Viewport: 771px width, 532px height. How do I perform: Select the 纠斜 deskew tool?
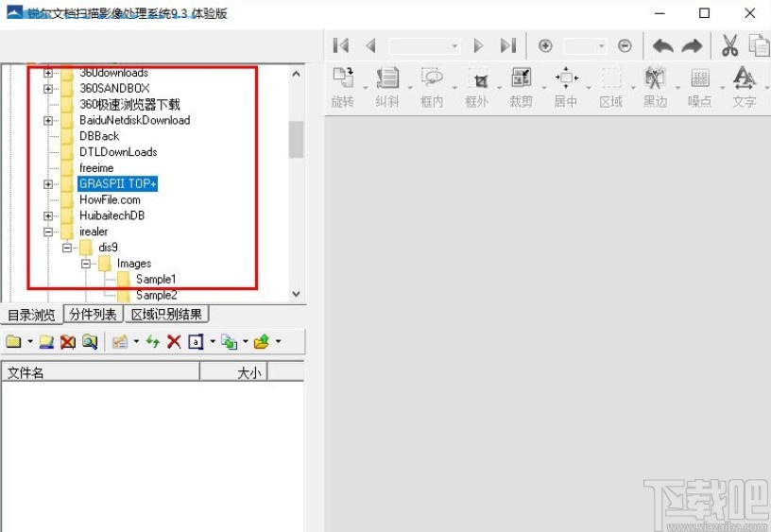click(x=387, y=88)
